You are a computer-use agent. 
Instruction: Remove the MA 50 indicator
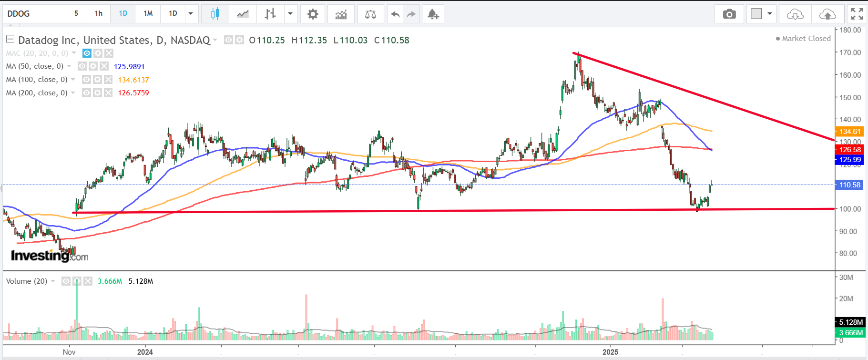tap(104, 66)
